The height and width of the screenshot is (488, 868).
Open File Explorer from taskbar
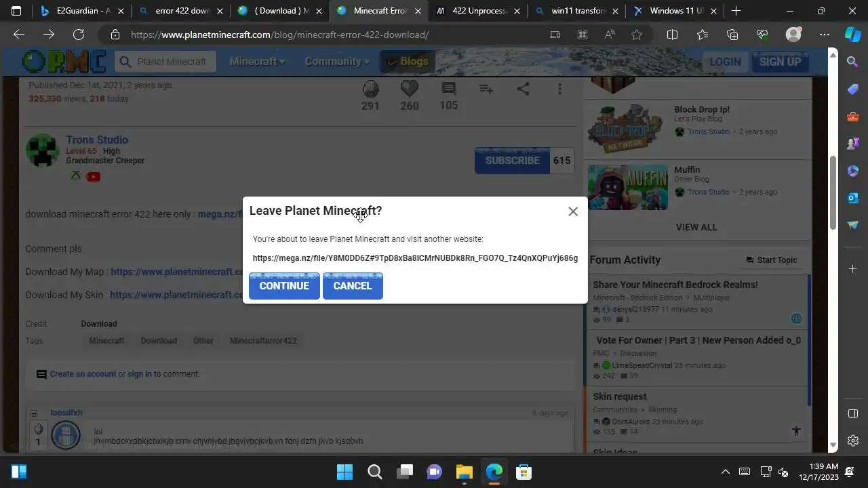click(464, 472)
